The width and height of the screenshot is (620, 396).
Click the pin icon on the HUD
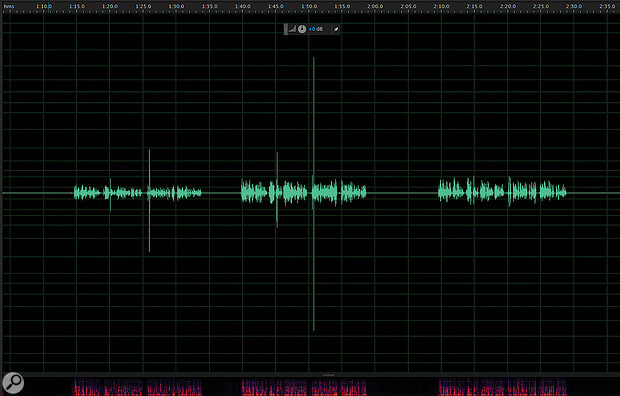pos(336,29)
